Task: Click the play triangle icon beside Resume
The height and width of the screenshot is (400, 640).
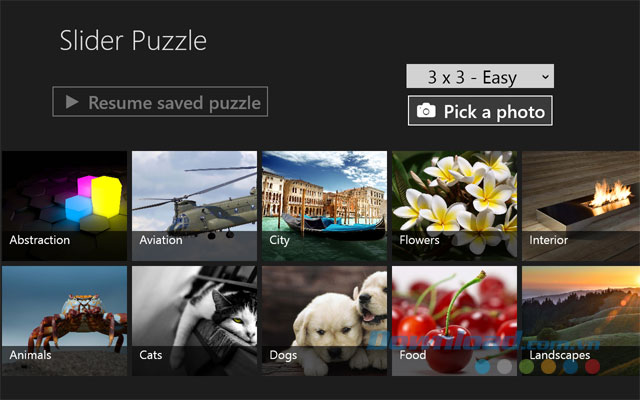Action: pyautogui.click(x=72, y=102)
